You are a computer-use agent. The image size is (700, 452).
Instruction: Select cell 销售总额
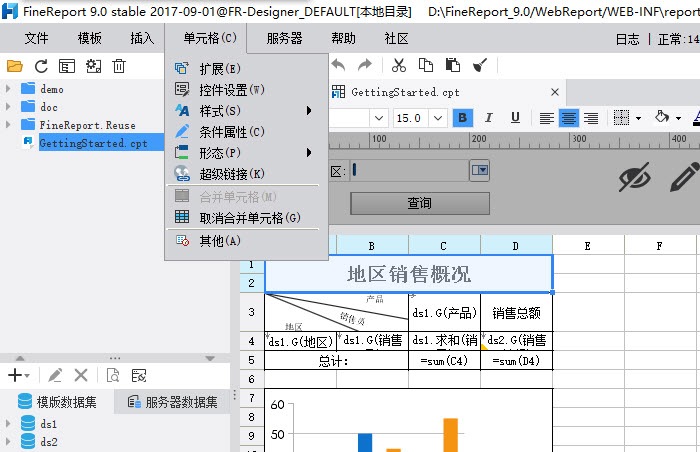click(x=517, y=313)
